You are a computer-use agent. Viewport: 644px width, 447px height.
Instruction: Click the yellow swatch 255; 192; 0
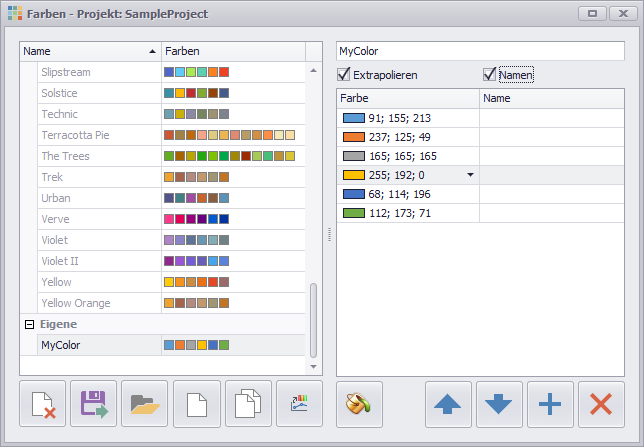[354, 175]
